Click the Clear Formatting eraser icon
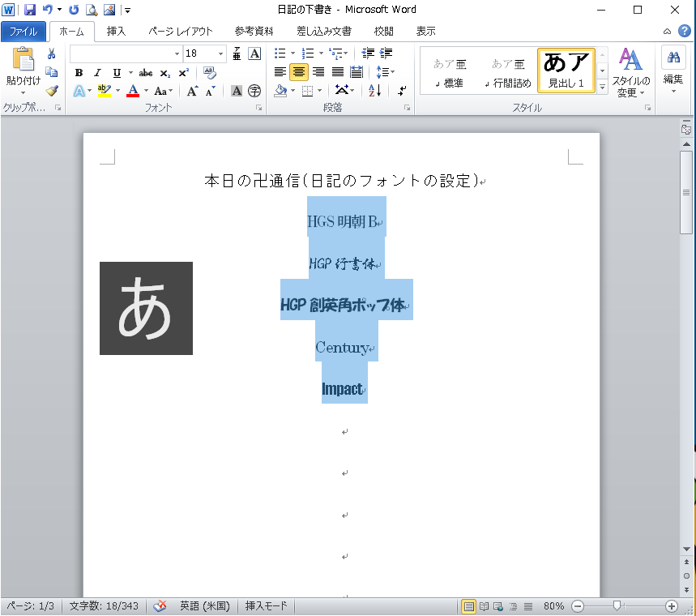The width and height of the screenshot is (696, 616). coord(210,73)
